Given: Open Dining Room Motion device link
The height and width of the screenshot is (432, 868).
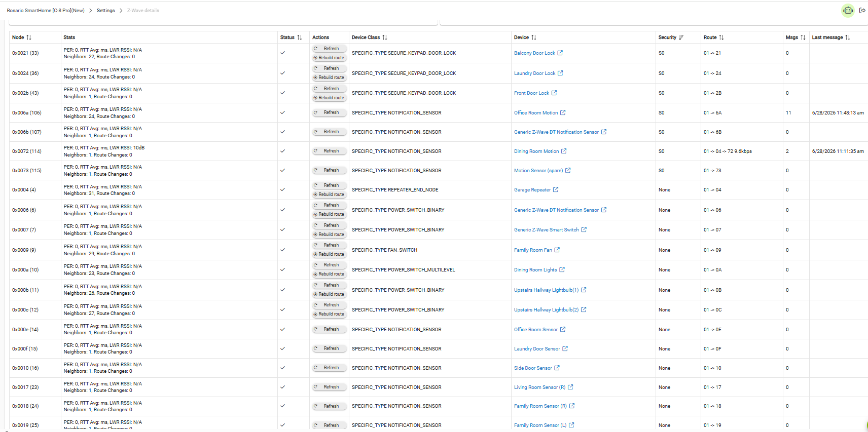Looking at the screenshot, I should pyautogui.click(x=536, y=151).
